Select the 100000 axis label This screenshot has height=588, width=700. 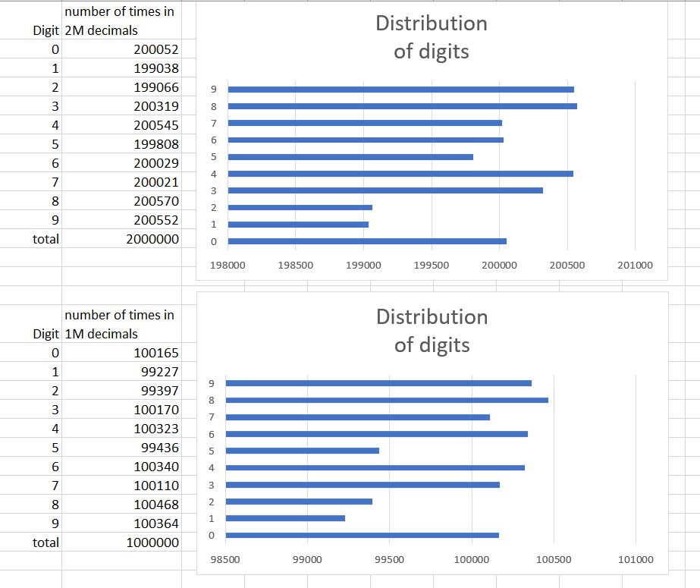coord(472,559)
